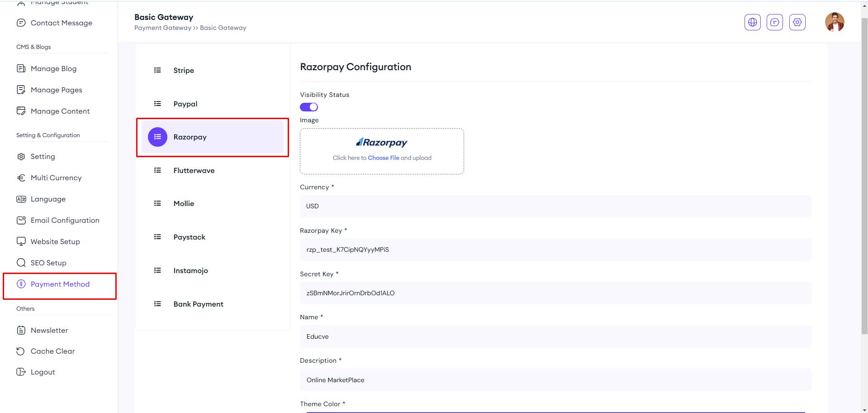Go to Manage Blog in sidebar
The height and width of the screenshot is (413, 868).
(x=53, y=69)
